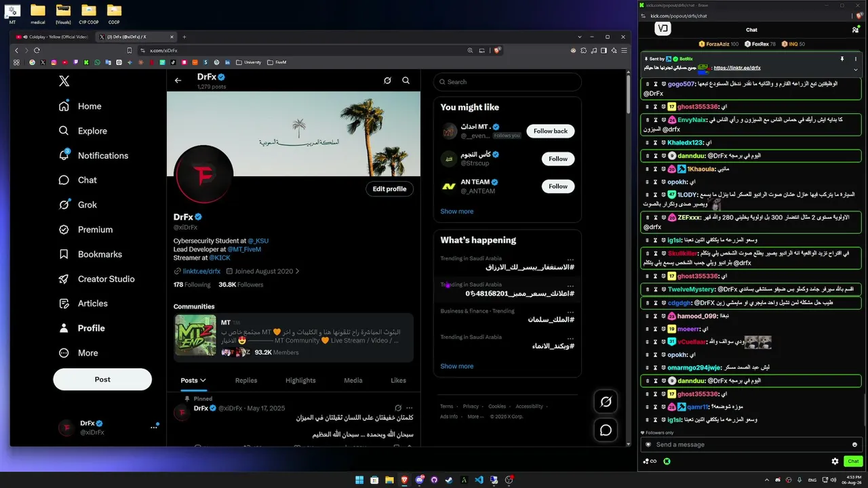Click Show more under You might like
This screenshot has height=488, width=868.
(457, 211)
